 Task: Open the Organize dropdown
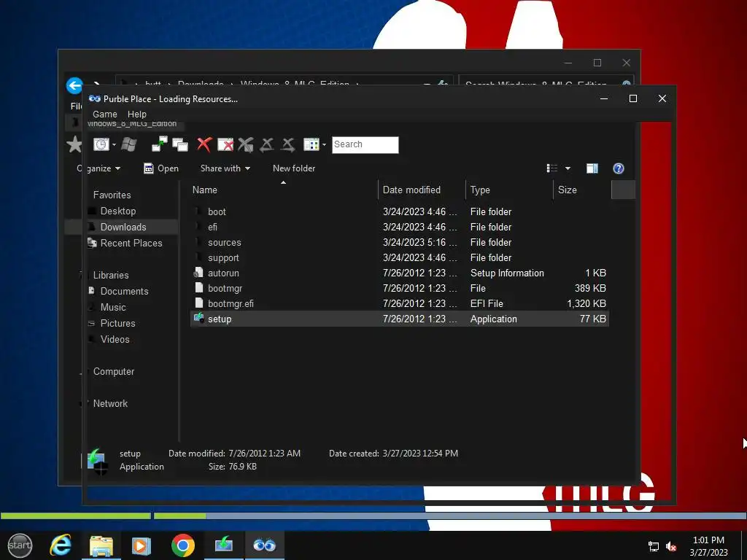98,168
